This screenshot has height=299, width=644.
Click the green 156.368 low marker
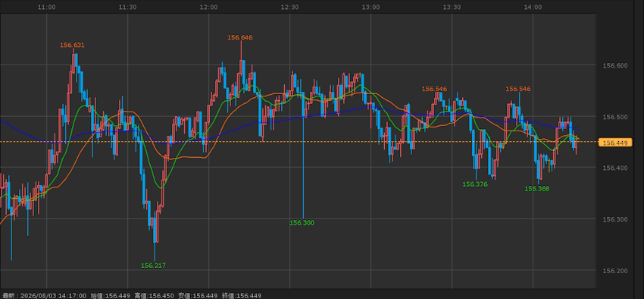click(537, 189)
